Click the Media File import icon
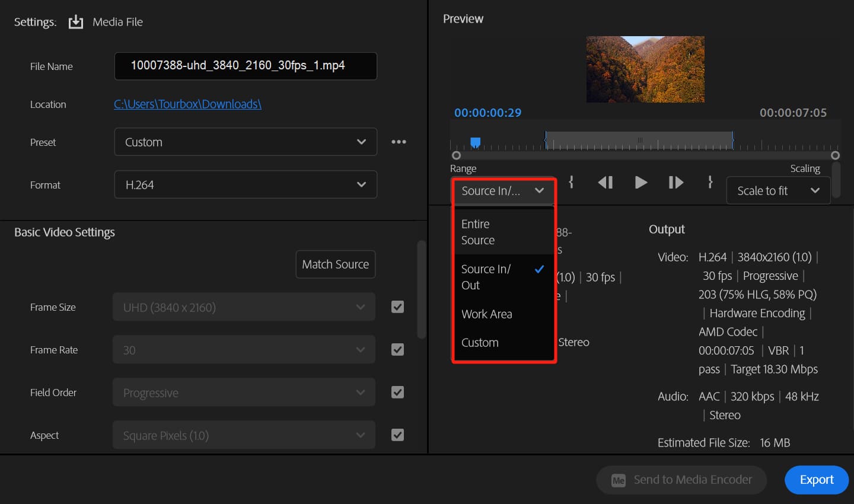This screenshot has height=504, width=854. pos(76,22)
